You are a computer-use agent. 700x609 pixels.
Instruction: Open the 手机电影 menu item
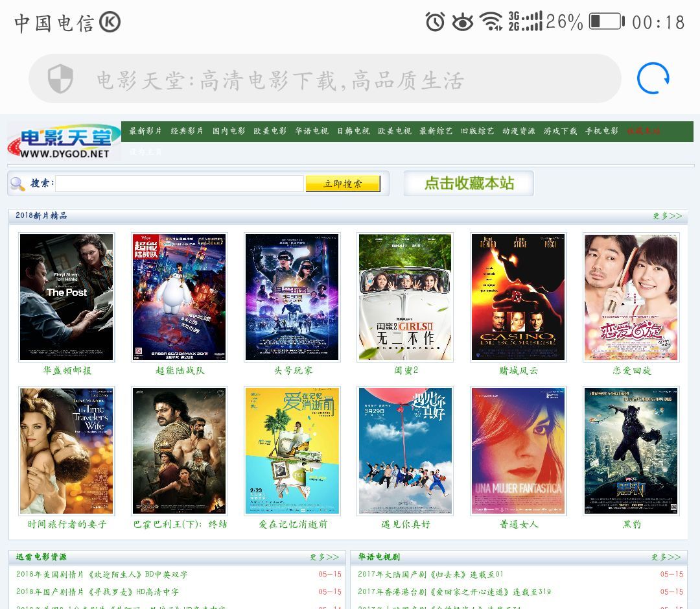click(x=601, y=131)
